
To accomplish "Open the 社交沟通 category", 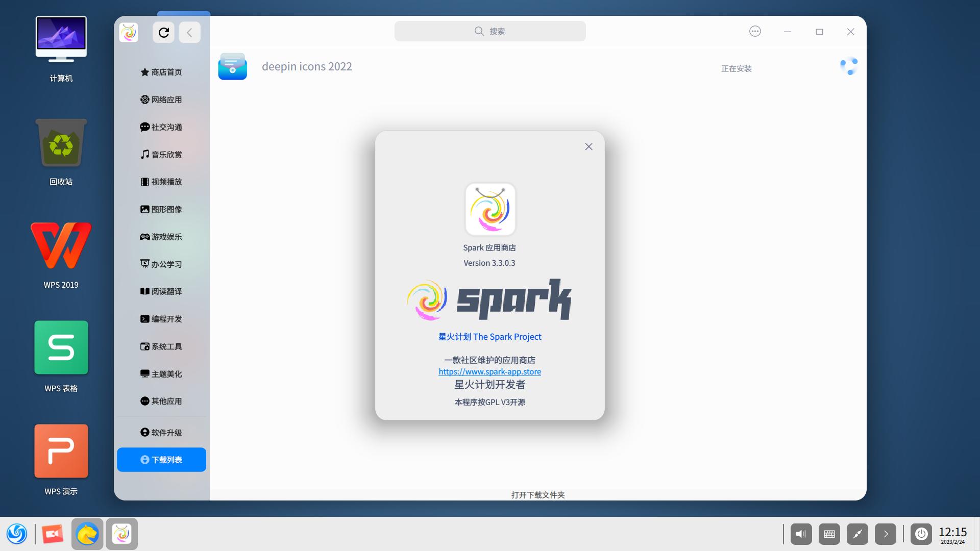I will pyautogui.click(x=165, y=127).
